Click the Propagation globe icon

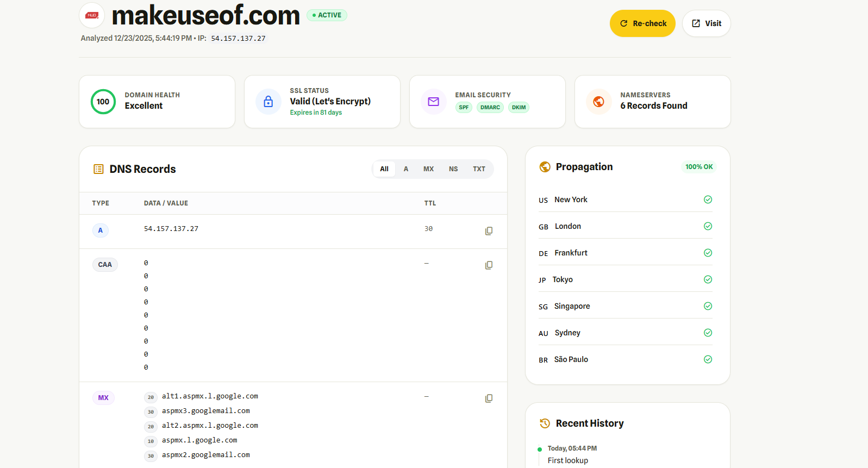point(545,167)
